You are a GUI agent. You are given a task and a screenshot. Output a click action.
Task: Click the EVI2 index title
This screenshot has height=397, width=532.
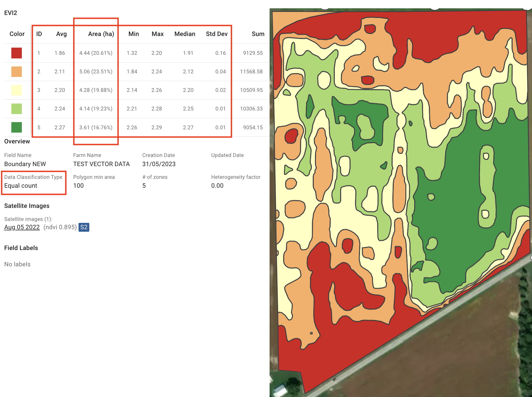pos(11,13)
